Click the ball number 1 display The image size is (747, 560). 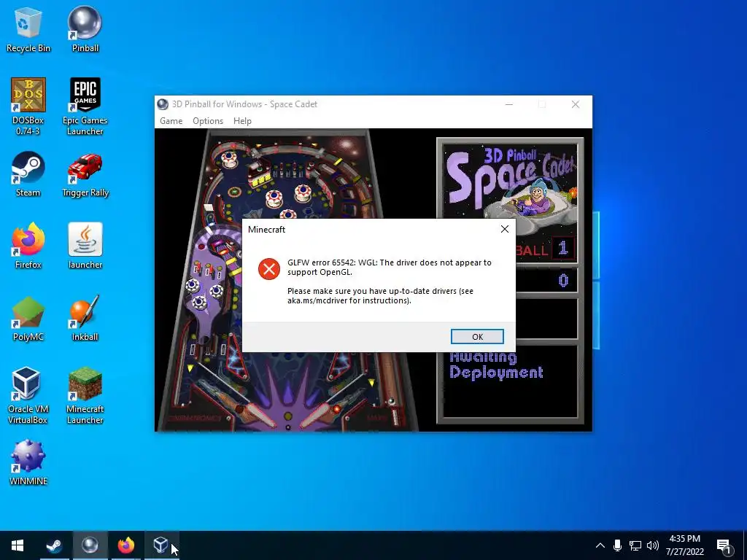[x=563, y=248]
